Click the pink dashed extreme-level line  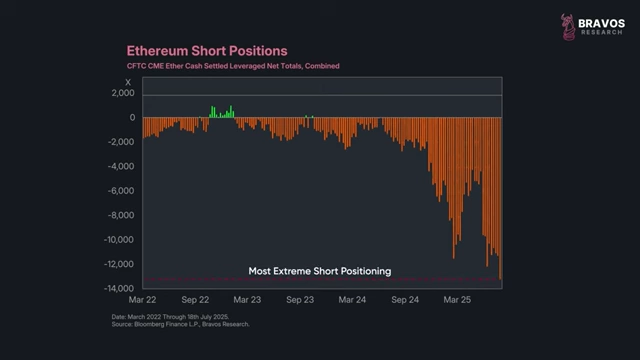coord(322,280)
